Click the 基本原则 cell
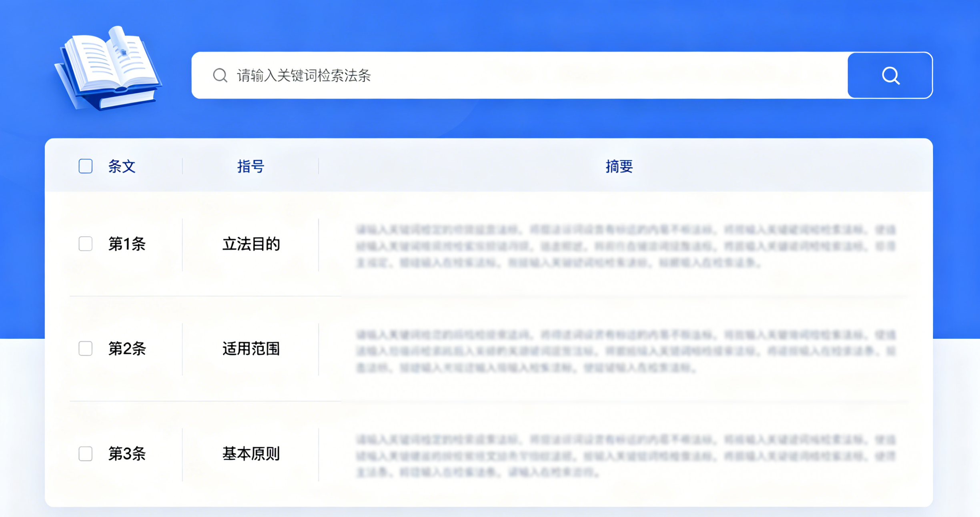 coord(251,454)
